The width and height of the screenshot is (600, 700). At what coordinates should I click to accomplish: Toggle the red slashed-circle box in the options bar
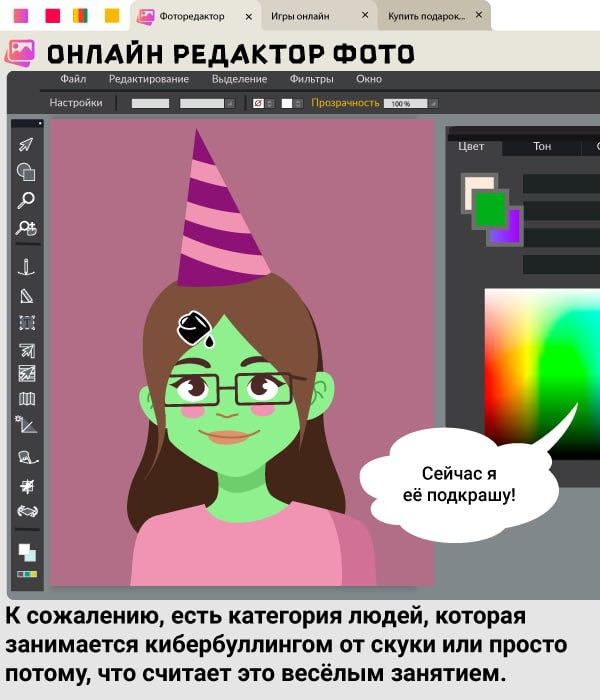pos(258,103)
